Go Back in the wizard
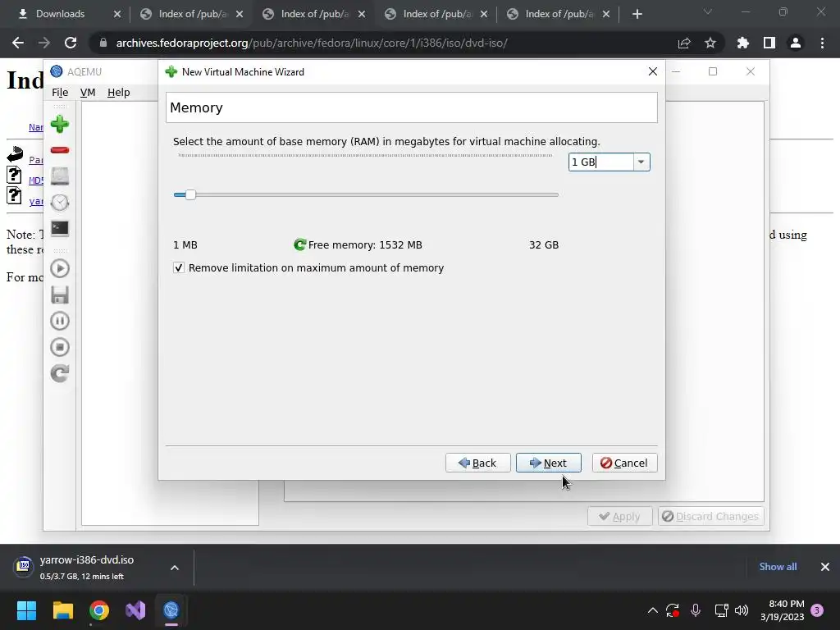Viewport: 840px width, 630px height. click(478, 463)
